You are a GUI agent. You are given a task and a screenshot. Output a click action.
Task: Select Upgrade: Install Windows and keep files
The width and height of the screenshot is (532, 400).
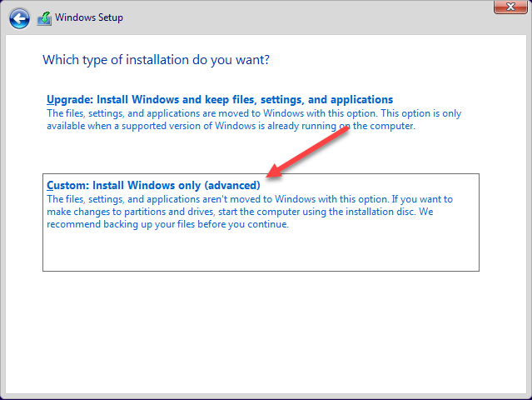coord(220,99)
